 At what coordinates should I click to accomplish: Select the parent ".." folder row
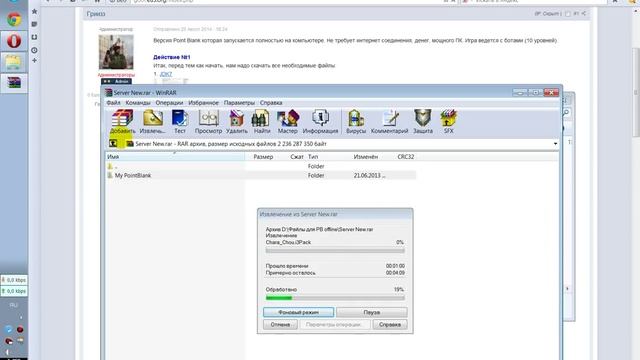[x=261, y=167]
